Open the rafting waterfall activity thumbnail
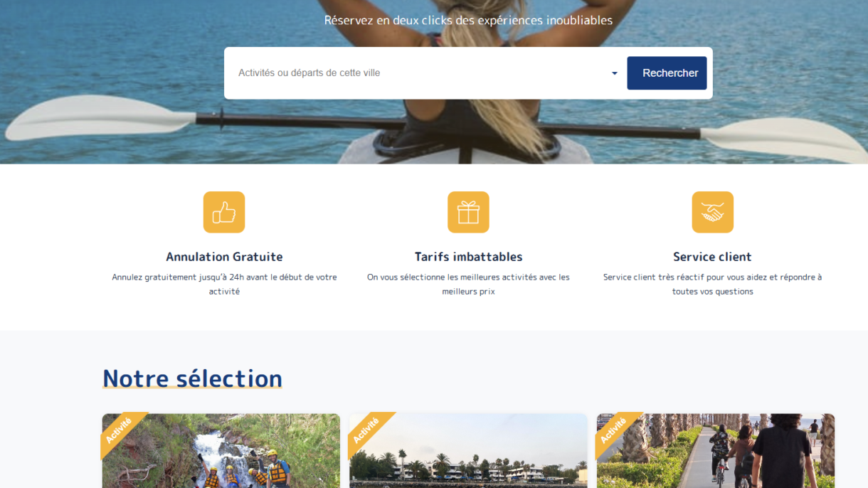This screenshot has height=488, width=868. 221,451
